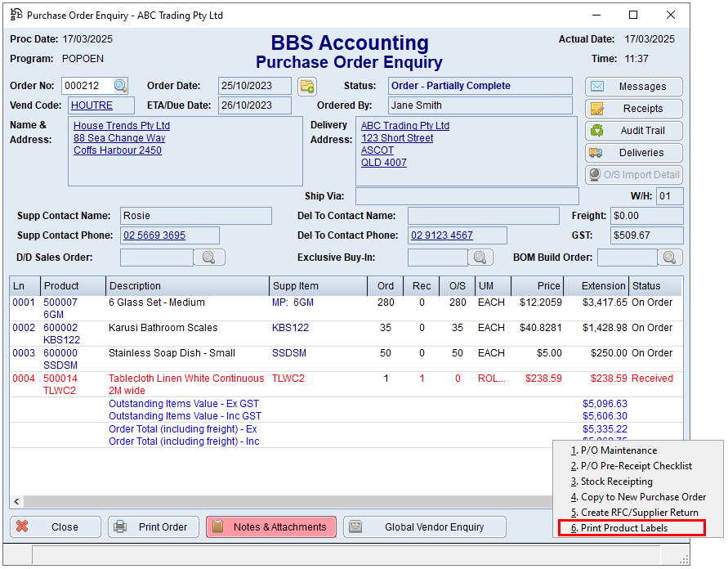Open the Deliveries truck button
Screen dimensions: 728x569
click(x=633, y=153)
